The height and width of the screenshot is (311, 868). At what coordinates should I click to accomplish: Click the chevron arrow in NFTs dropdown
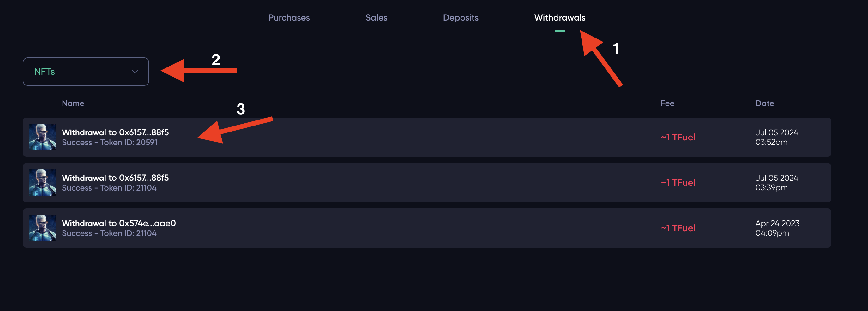pos(135,71)
